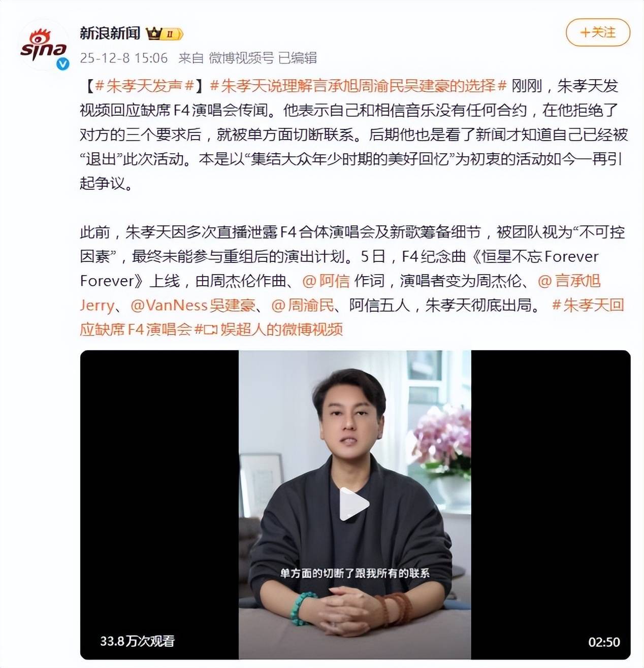Click the gold crown membership badge
The height and width of the screenshot is (668, 644).
tap(164, 34)
